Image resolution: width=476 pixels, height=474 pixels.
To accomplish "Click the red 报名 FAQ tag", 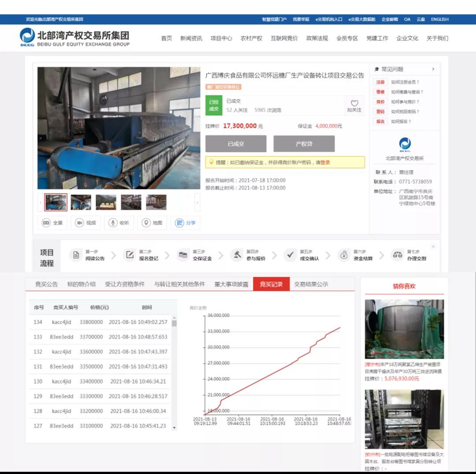I will tap(380, 121).
